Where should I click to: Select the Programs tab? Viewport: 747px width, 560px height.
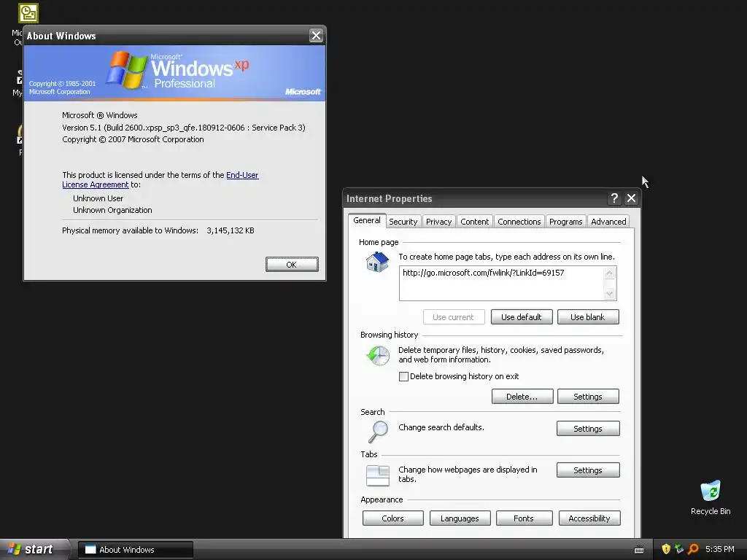[565, 222]
